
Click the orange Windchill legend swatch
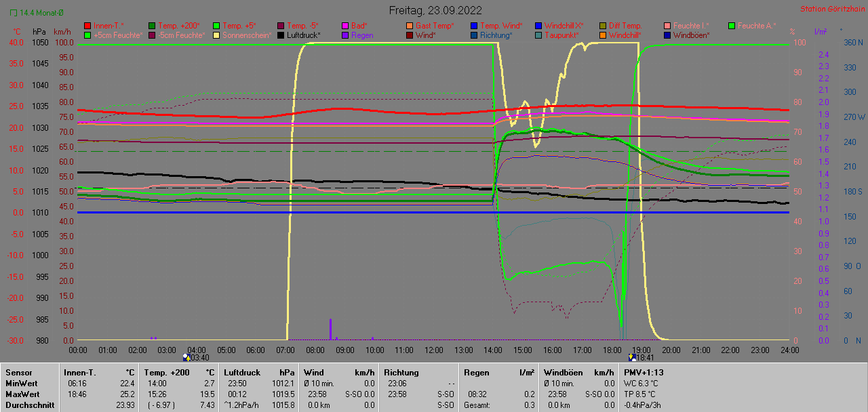(x=602, y=35)
